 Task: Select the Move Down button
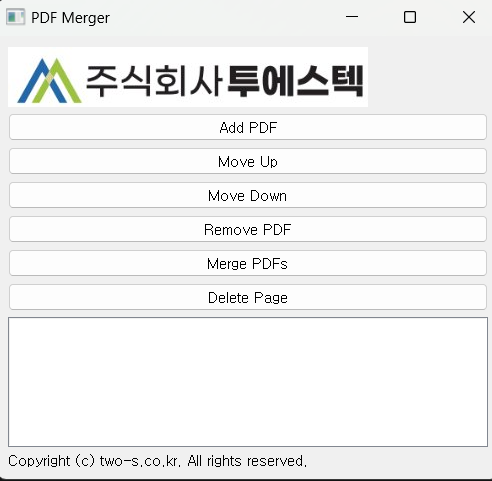[248, 195]
